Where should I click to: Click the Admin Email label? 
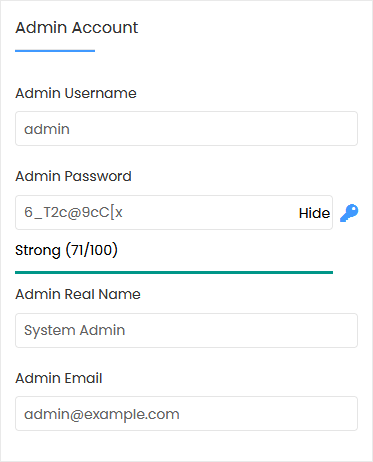click(x=59, y=378)
